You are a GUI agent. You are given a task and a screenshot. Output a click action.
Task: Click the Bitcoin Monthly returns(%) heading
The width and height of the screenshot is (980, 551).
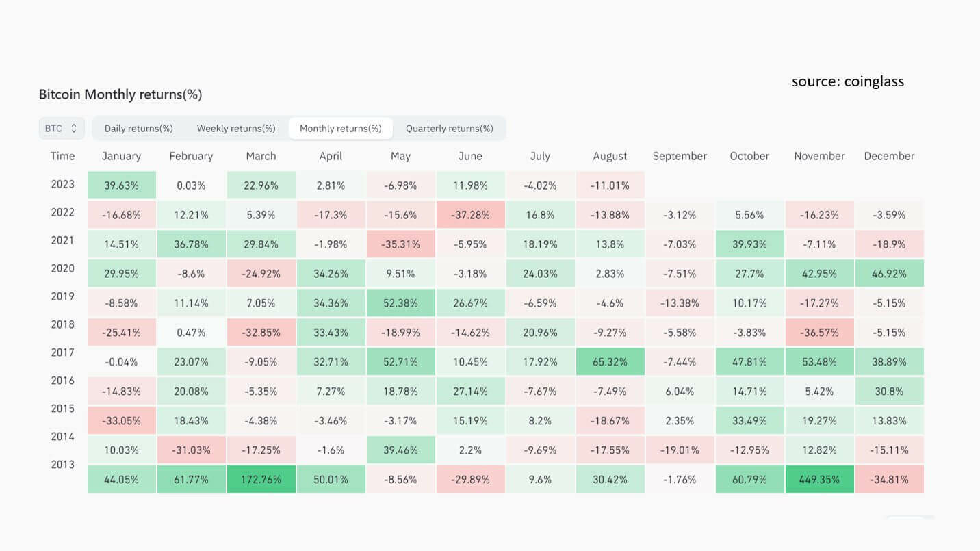point(120,94)
